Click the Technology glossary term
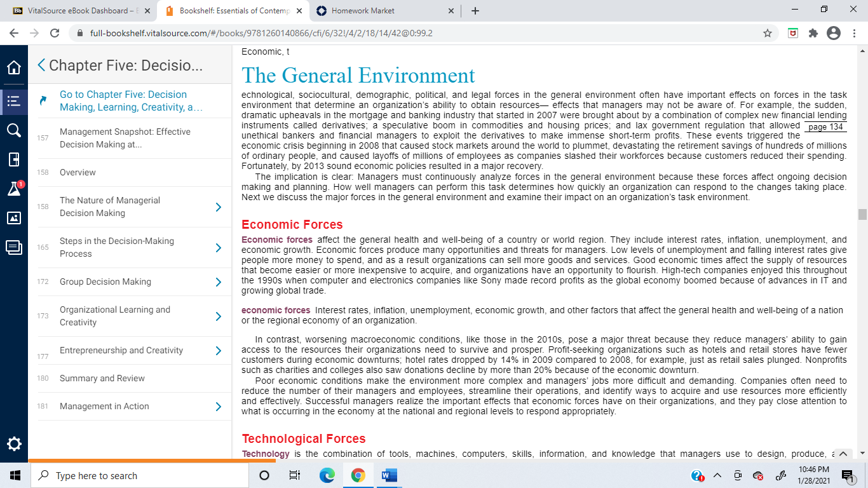The height and width of the screenshot is (488, 868). [266, 454]
